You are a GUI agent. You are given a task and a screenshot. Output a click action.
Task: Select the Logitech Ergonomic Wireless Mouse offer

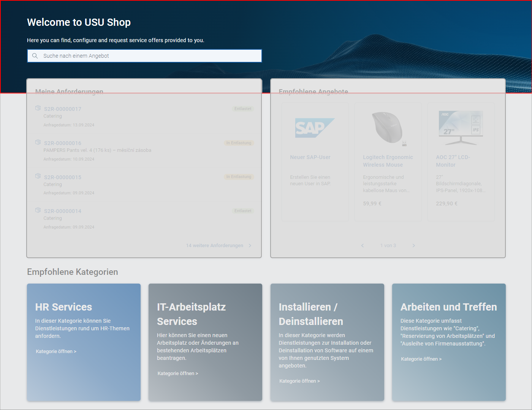pos(388,161)
